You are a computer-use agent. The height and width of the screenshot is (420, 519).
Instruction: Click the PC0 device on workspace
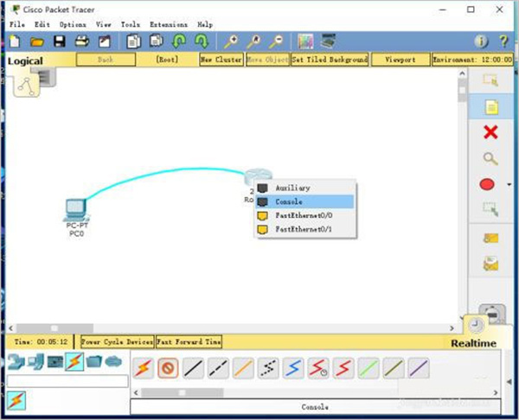click(75, 212)
